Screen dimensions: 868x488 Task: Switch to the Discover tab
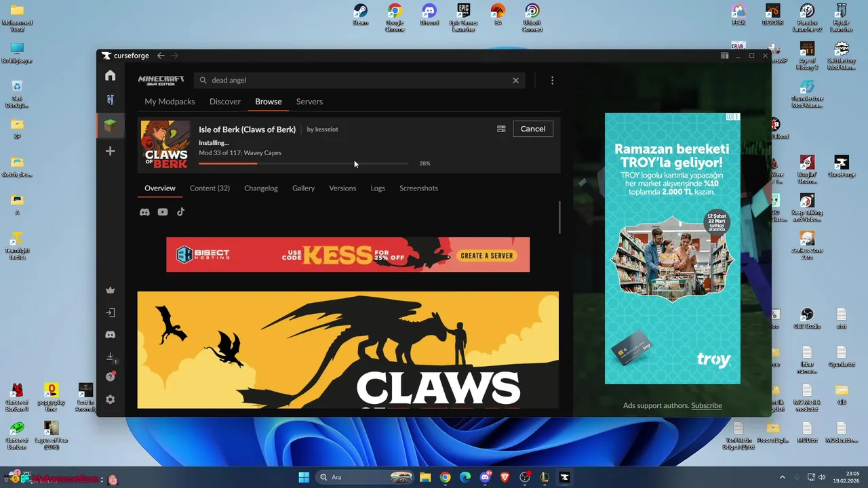click(x=225, y=102)
